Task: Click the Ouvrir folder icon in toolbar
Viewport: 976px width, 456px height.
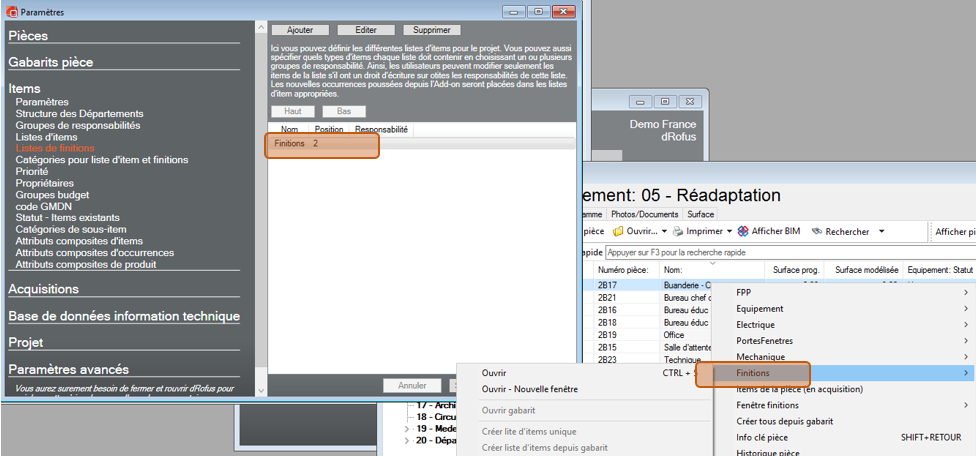Action: coord(619,231)
